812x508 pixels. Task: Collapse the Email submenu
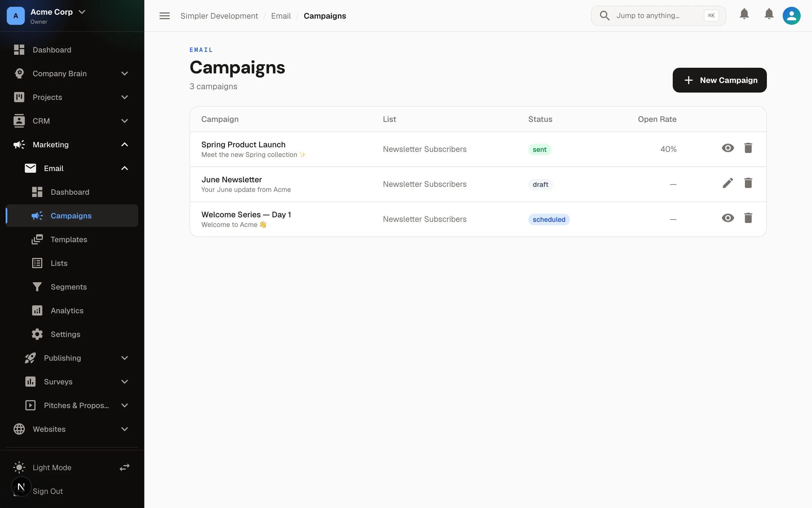pyautogui.click(x=125, y=168)
